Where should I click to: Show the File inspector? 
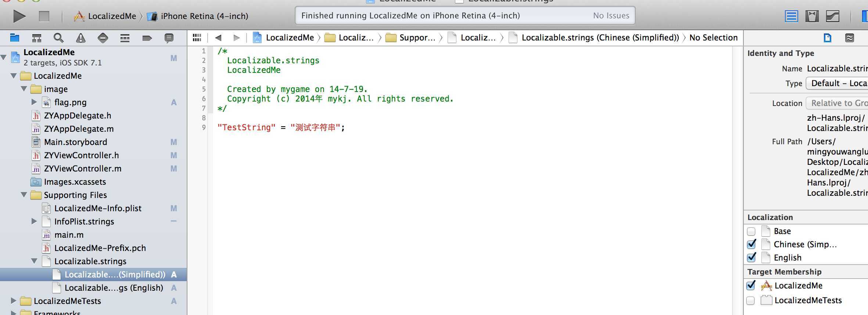827,38
